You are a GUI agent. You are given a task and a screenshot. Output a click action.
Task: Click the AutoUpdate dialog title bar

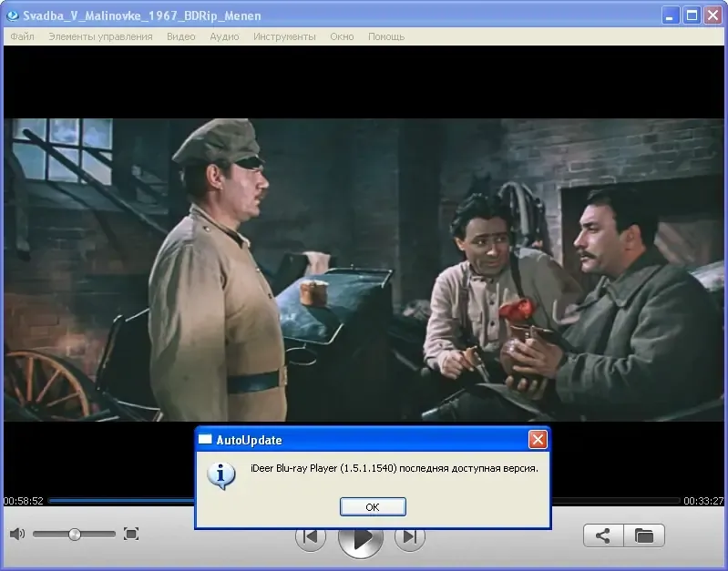pos(373,439)
